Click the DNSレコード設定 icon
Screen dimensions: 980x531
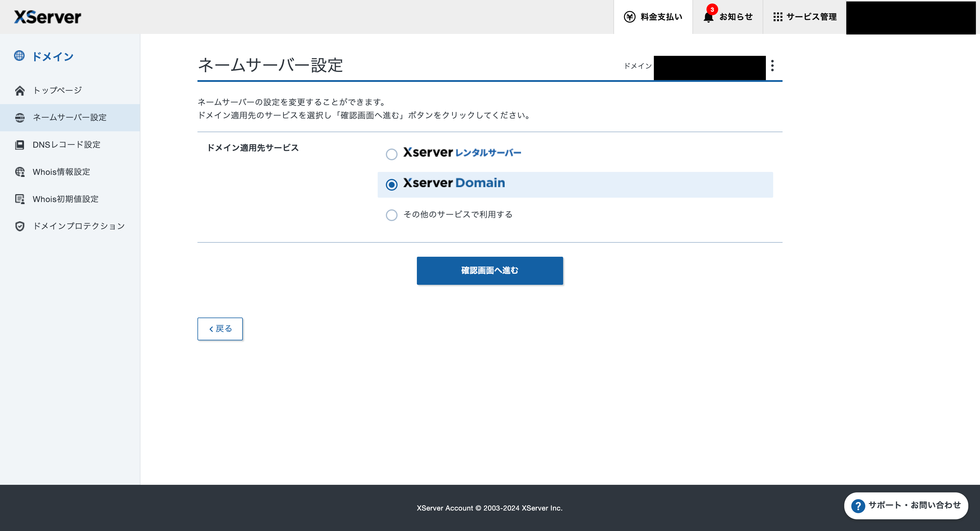coord(20,145)
